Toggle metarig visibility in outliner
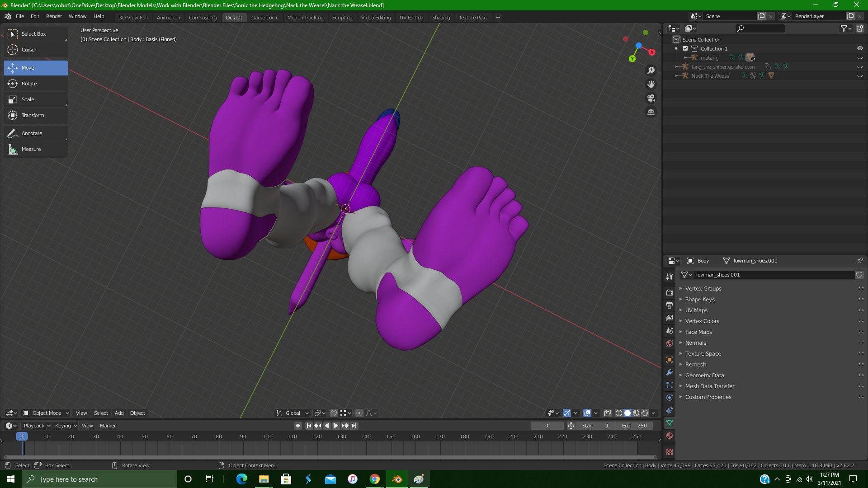 click(x=860, y=58)
